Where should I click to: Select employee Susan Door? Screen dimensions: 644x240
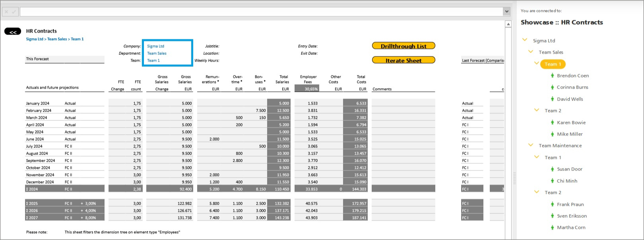coord(570,169)
